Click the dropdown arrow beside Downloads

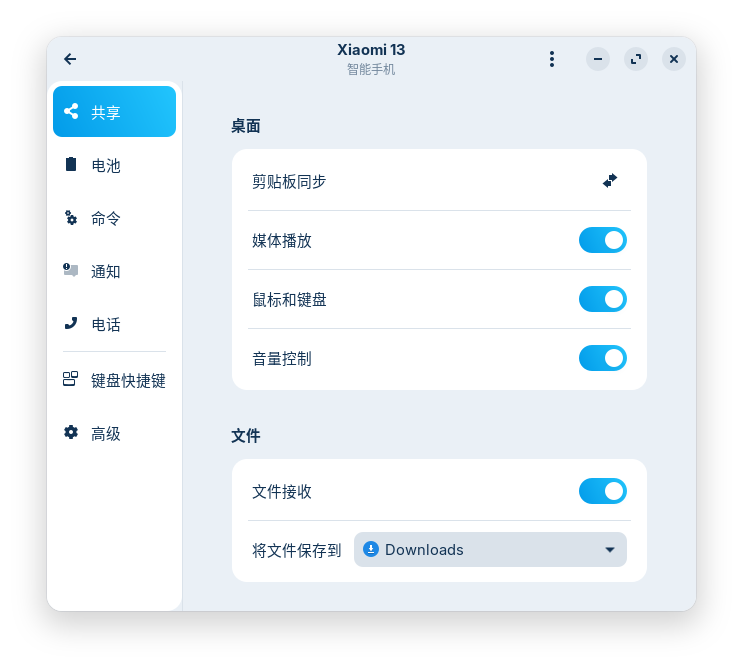610,550
